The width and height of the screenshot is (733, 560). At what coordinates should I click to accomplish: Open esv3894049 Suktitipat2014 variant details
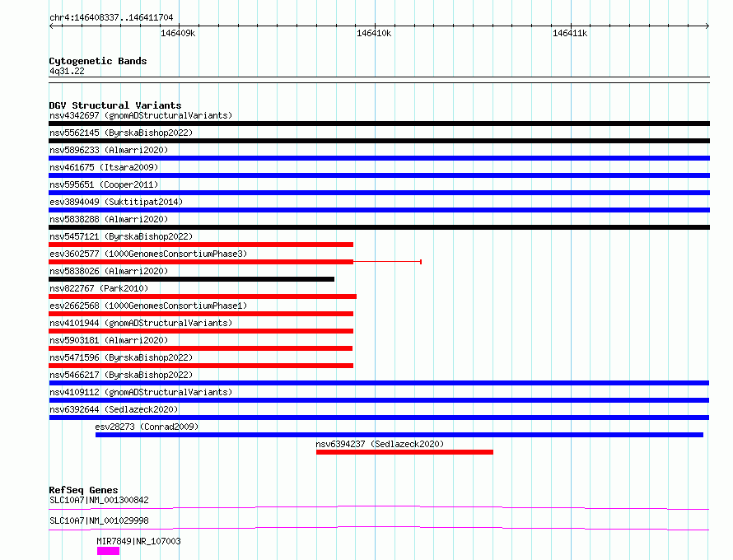pyautogui.click(x=116, y=202)
